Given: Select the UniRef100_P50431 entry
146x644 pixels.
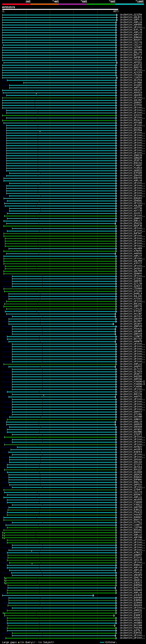Looking at the screenshot, I should pyautogui.click(x=131, y=329).
